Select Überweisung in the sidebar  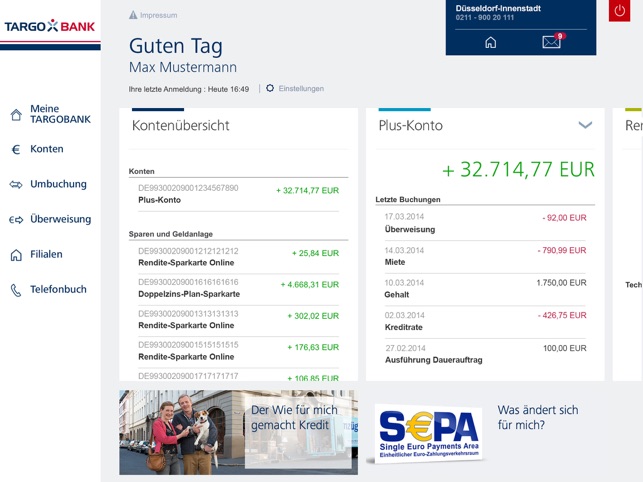[x=61, y=219]
